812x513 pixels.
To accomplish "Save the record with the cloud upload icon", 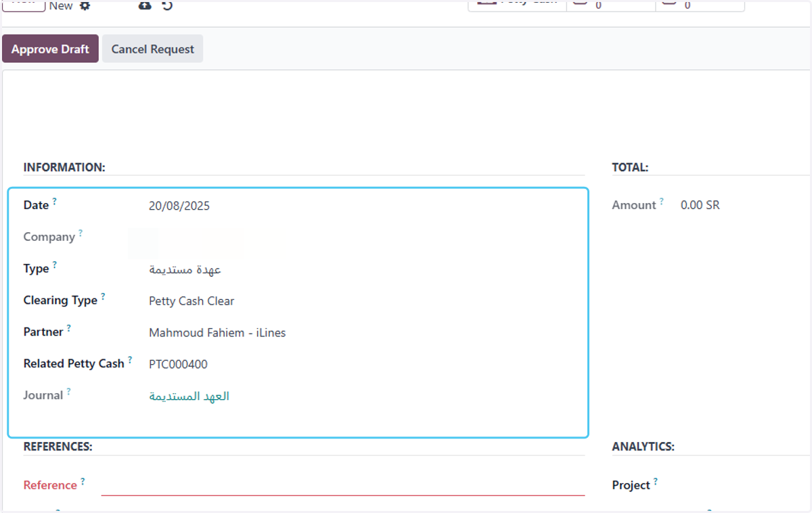I will 145,5.
